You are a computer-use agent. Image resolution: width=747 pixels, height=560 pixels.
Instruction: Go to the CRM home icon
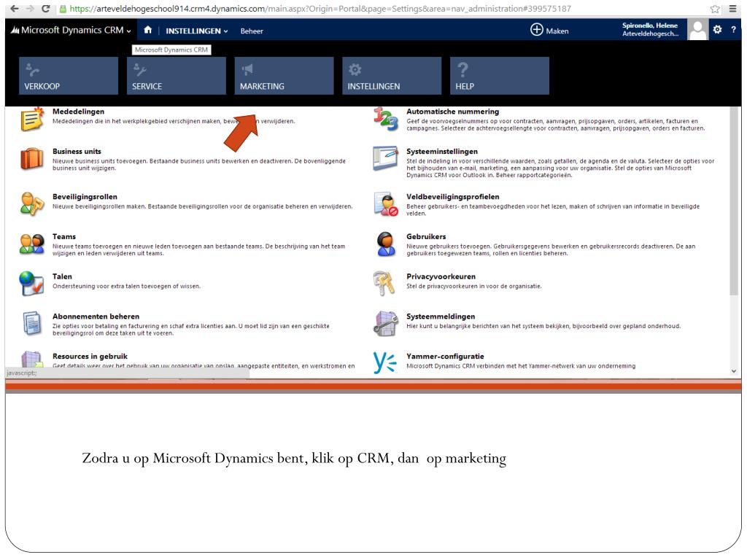(147, 29)
